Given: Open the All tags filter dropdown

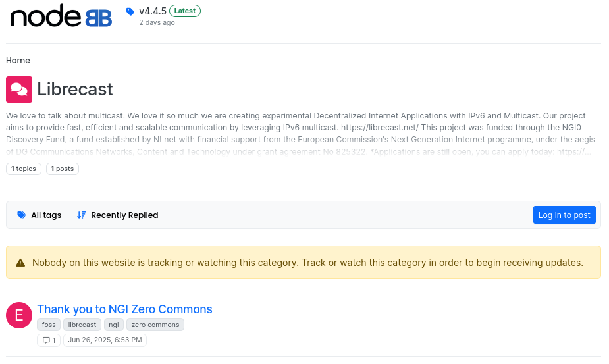Looking at the screenshot, I should click(x=40, y=215).
